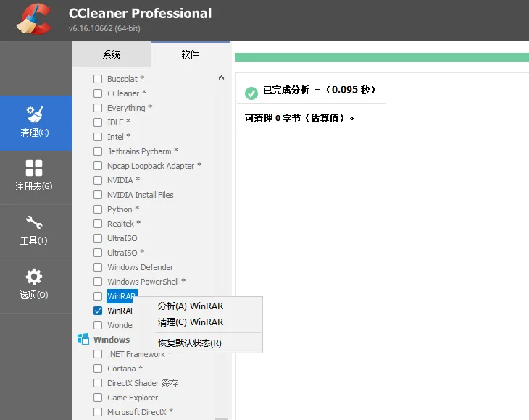Viewport: 529px width, 420px height.
Task: Click the CCleaner broom logo icon
Action: (34, 19)
